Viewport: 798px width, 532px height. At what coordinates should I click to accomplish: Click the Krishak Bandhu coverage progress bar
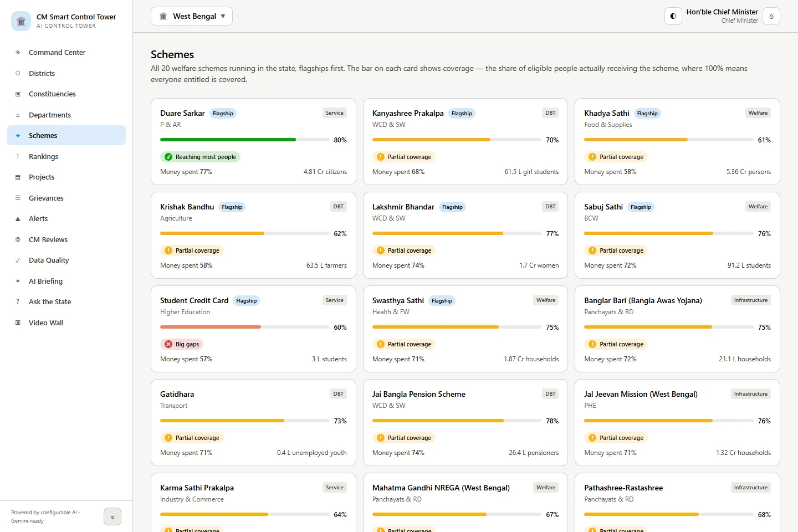[x=245, y=233]
